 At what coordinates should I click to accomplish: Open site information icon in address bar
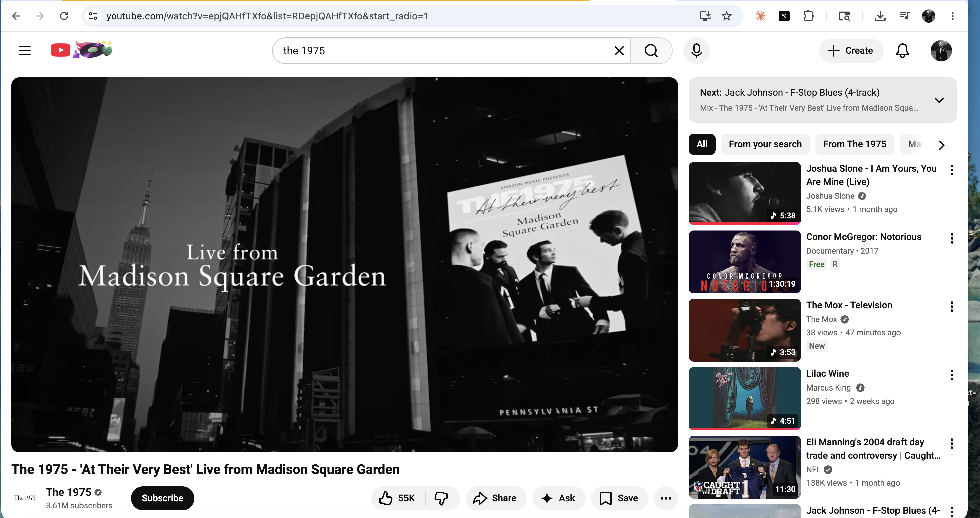[93, 16]
